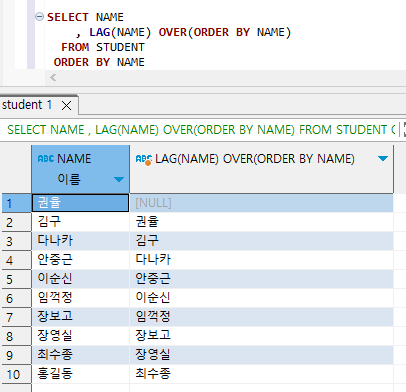Select 임꺽정 in the LAG column

click(262, 317)
